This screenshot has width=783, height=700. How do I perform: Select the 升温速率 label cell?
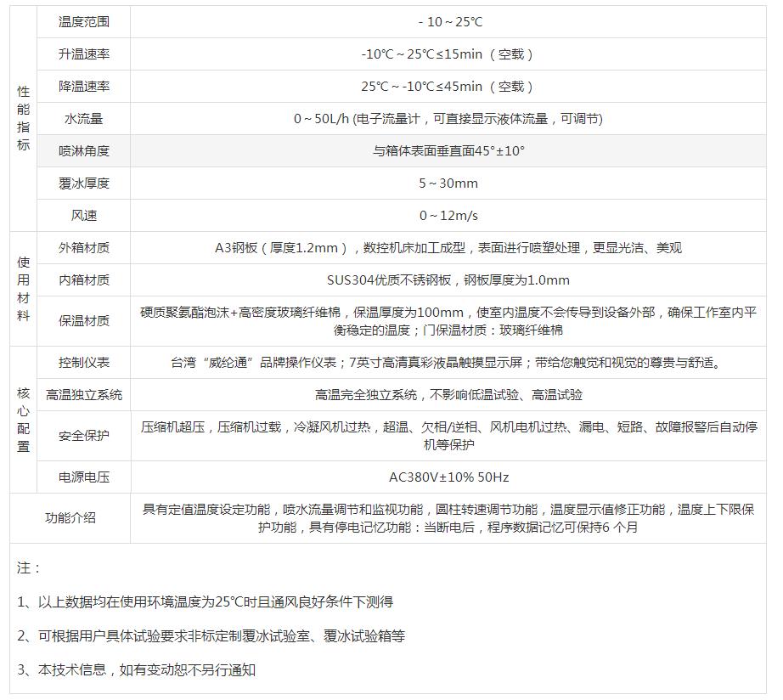[x=83, y=54]
